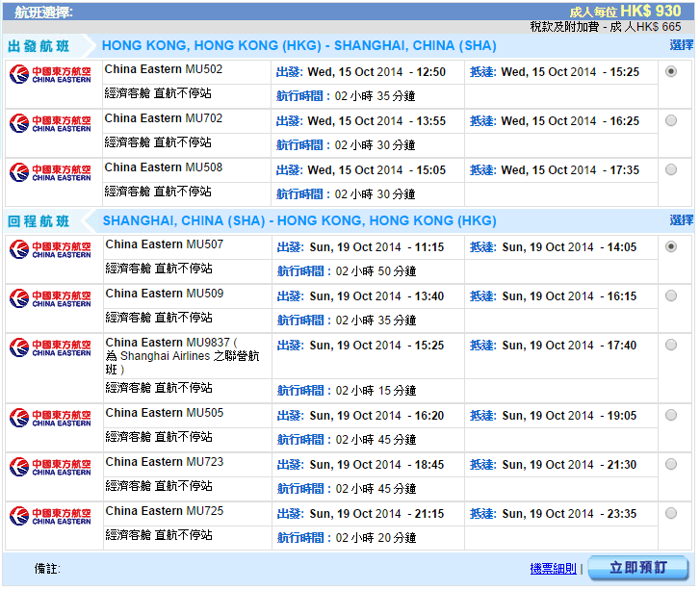Click China Eastern logo beside flight MU9837

tap(51, 347)
